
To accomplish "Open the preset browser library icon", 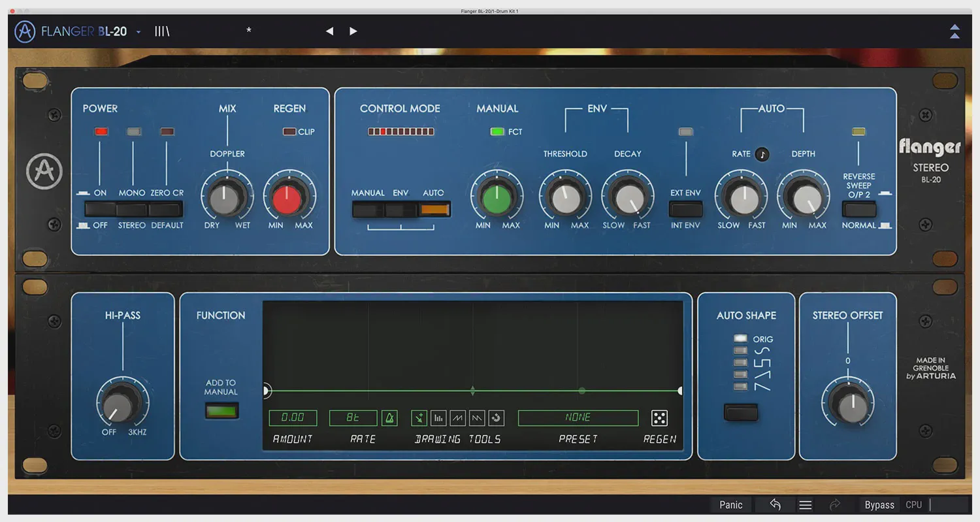I will pyautogui.click(x=162, y=31).
